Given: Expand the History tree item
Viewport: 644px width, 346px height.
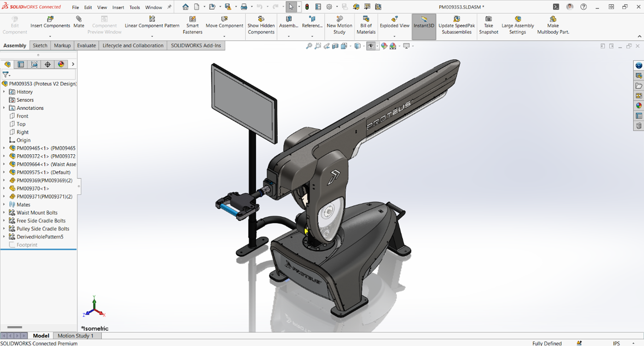Looking at the screenshot, I should coord(4,91).
